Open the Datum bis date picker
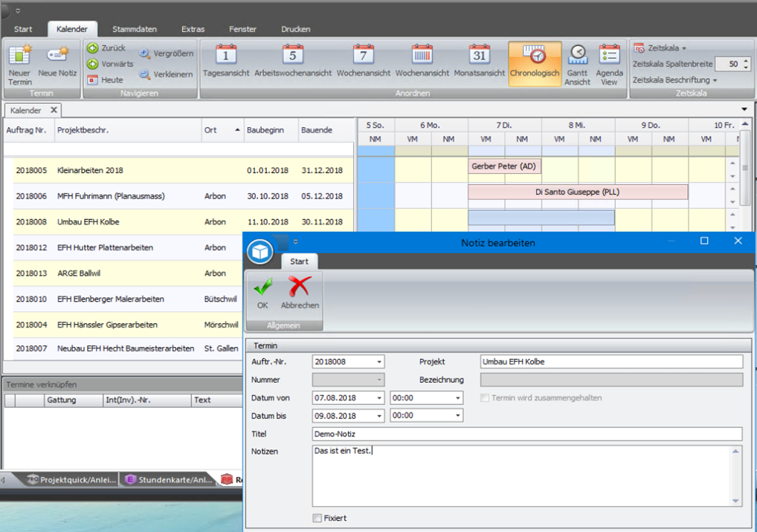757x532 pixels. click(379, 416)
